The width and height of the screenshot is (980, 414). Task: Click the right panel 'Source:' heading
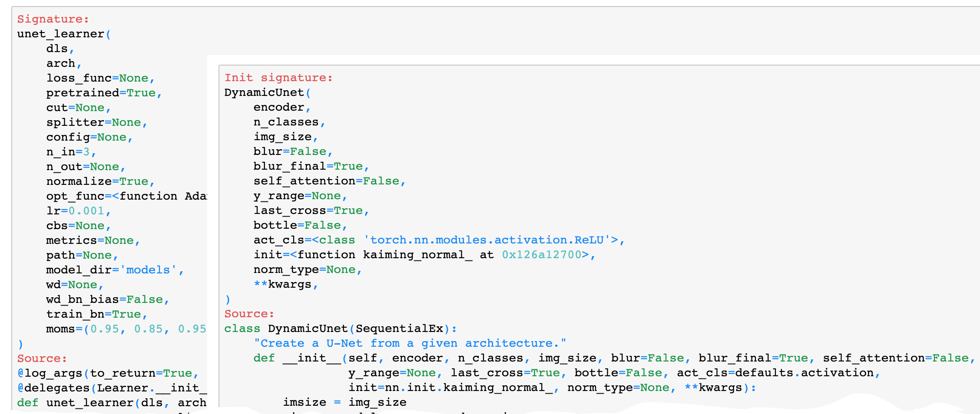(x=249, y=314)
